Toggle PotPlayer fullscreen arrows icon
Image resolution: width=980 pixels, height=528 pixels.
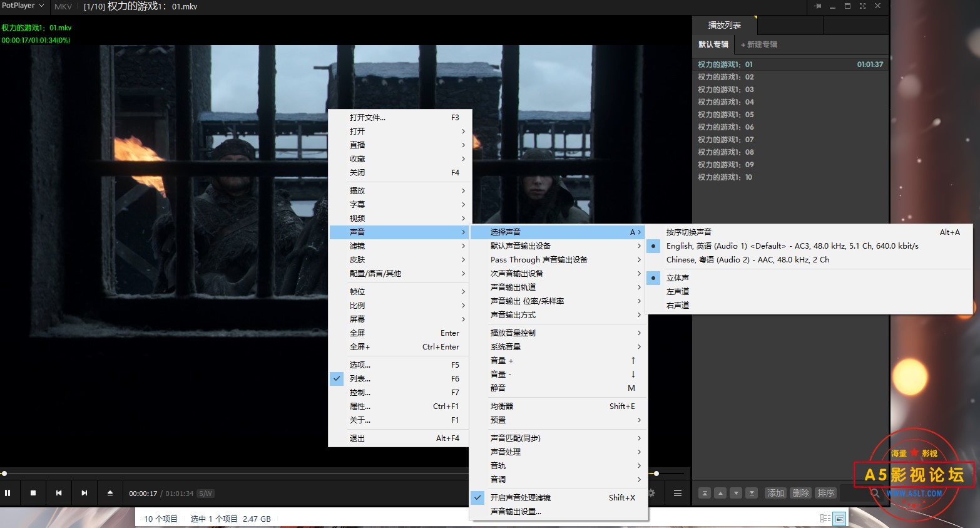click(x=862, y=6)
